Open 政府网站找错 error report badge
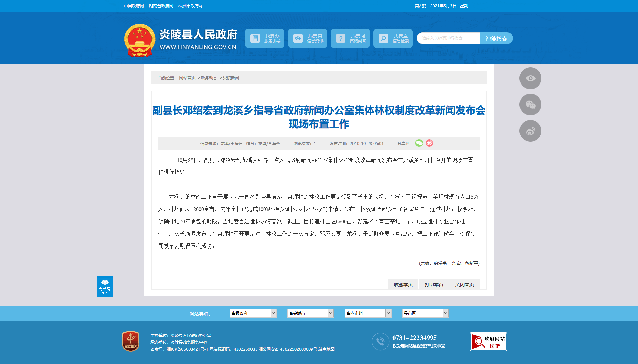The width and height of the screenshot is (638, 364). coord(489,342)
